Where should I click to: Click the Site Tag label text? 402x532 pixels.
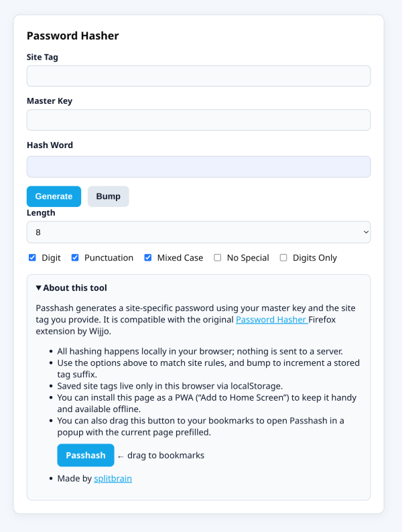(42, 58)
